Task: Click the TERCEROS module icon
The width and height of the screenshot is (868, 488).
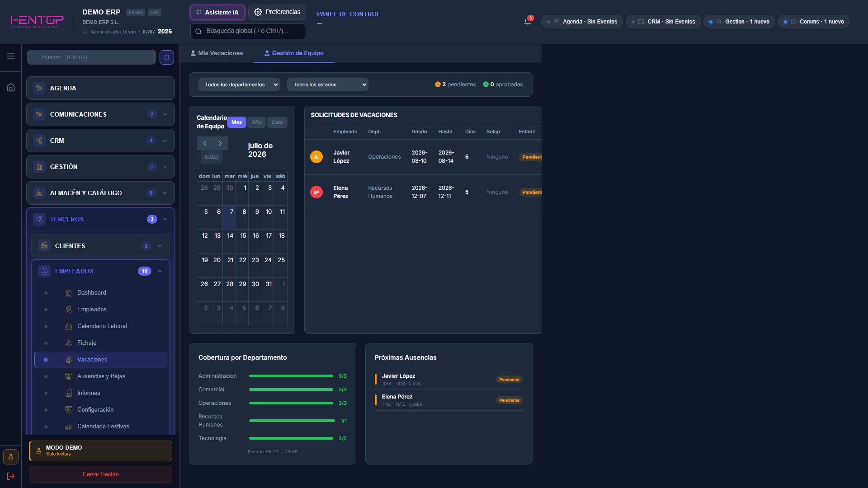Action: (x=39, y=219)
